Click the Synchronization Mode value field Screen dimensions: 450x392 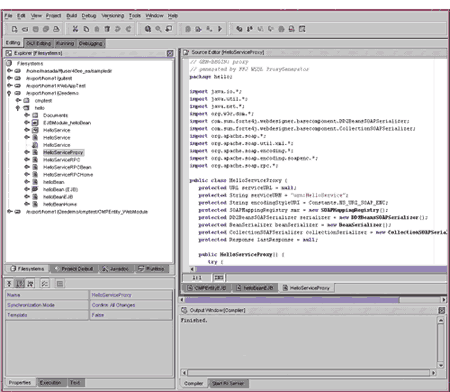pyautogui.click(x=131, y=305)
